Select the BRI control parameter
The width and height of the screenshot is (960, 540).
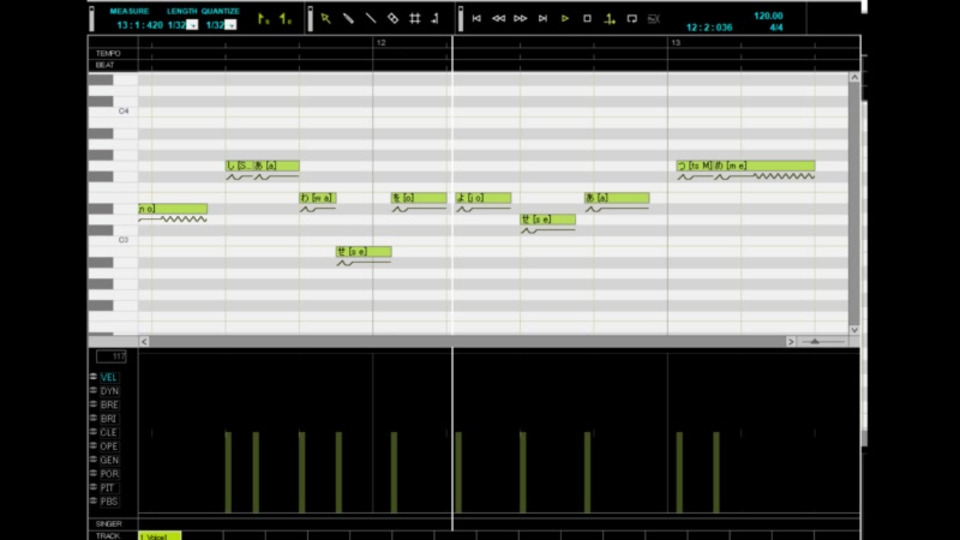point(108,419)
